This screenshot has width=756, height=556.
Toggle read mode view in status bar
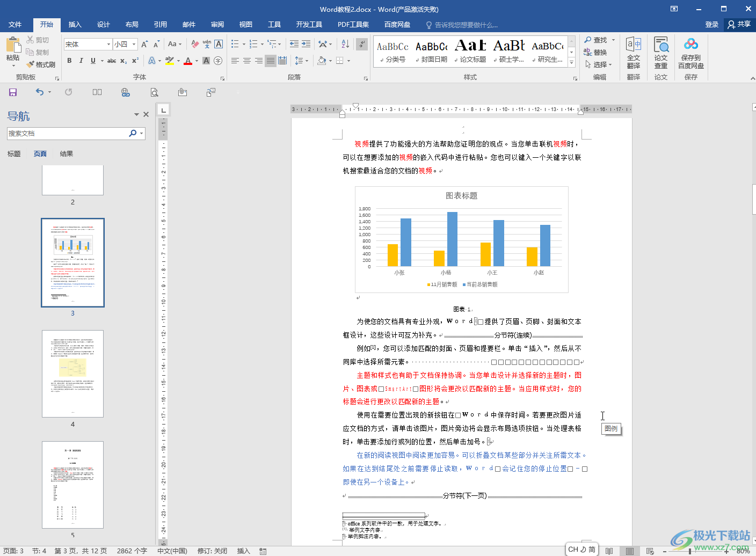click(609, 551)
